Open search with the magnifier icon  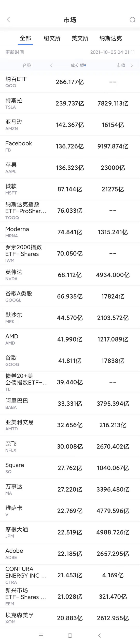point(132,20)
